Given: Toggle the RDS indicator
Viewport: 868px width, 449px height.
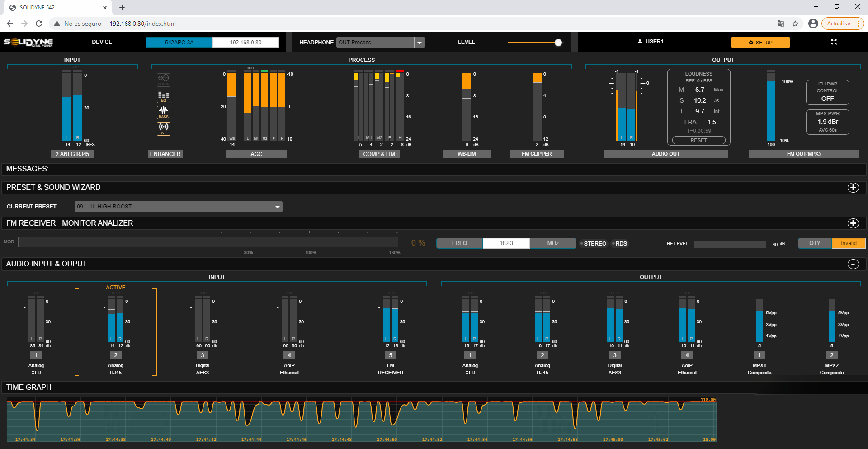Looking at the screenshot, I should (x=620, y=244).
